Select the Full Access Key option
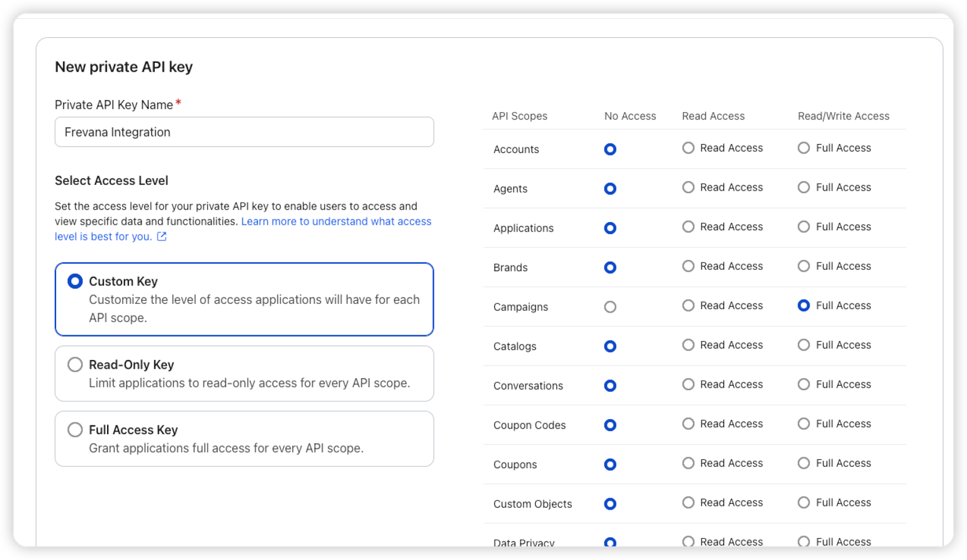The height and width of the screenshot is (560, 967). click(x=244, y=439)
